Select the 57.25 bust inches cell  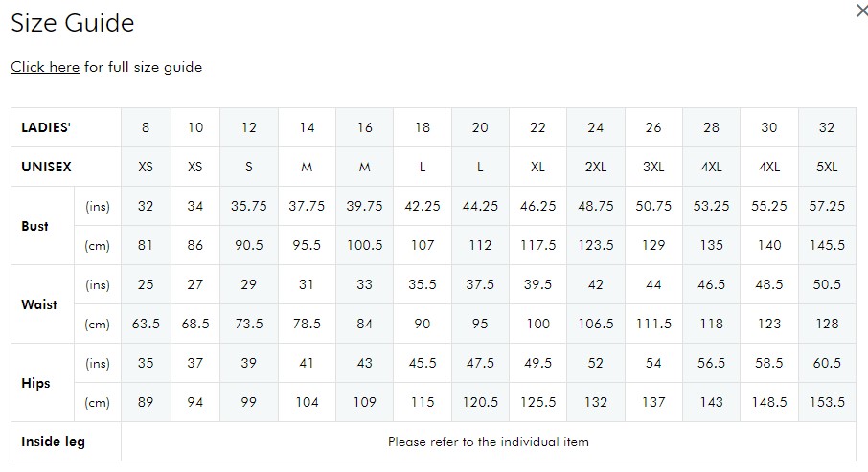[x=827, y=206]
